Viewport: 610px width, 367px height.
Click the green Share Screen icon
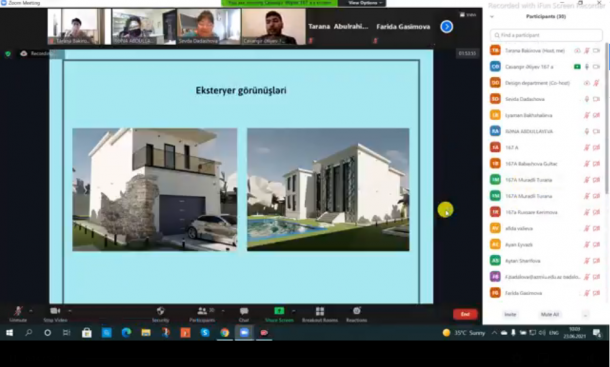click(279, 311)
